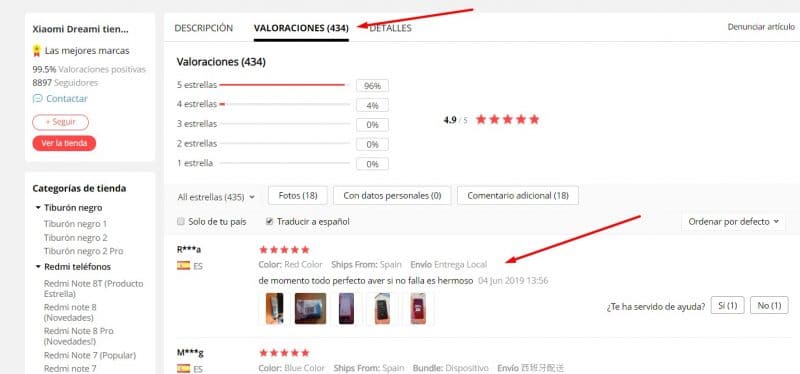Viewport: 800px width, 374px height.
Task: Open the All estrellas (435) dropdown
Action: click(x=216, y=197)
